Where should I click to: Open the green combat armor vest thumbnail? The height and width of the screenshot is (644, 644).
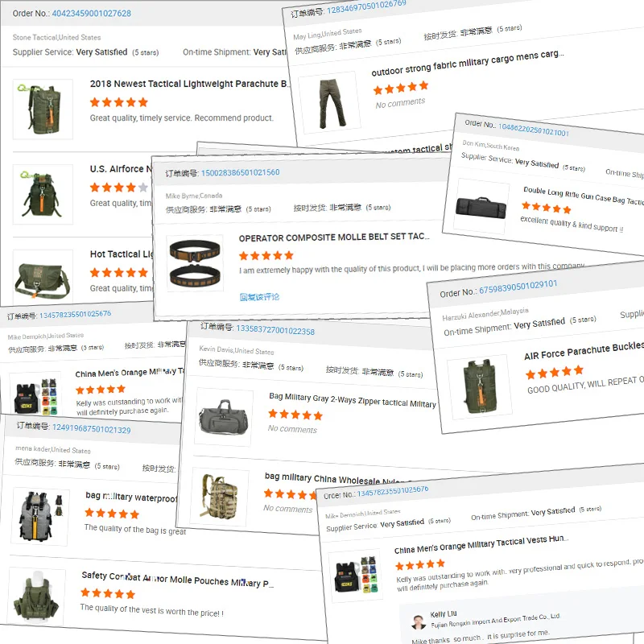coord(36,597)
